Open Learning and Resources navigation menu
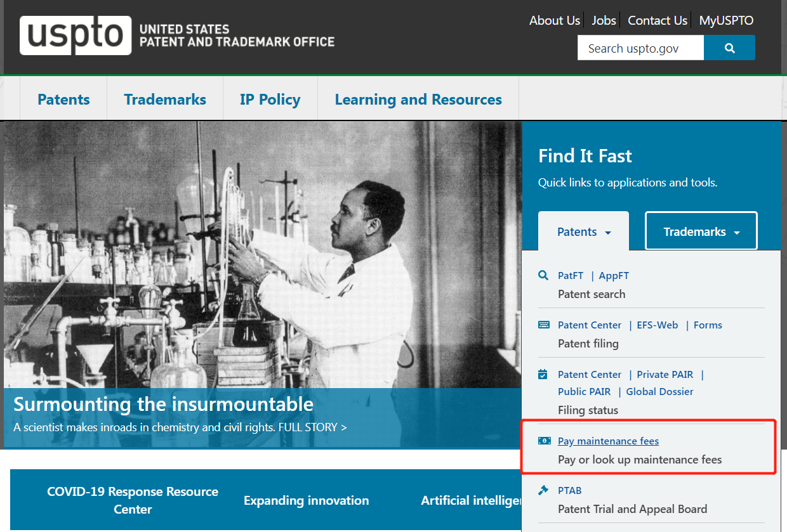This screenshot has height=532, width=787. pyautogui.click(x=418, y=100)
